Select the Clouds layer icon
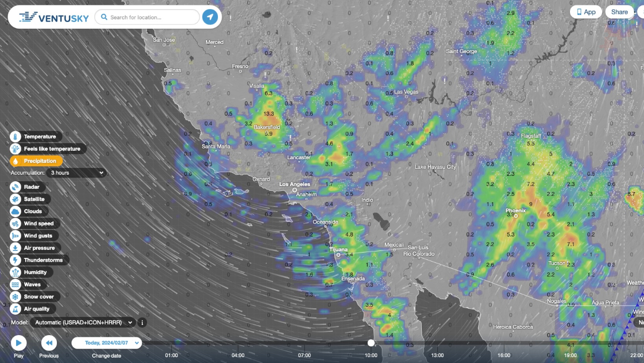 tap(16, 211)
